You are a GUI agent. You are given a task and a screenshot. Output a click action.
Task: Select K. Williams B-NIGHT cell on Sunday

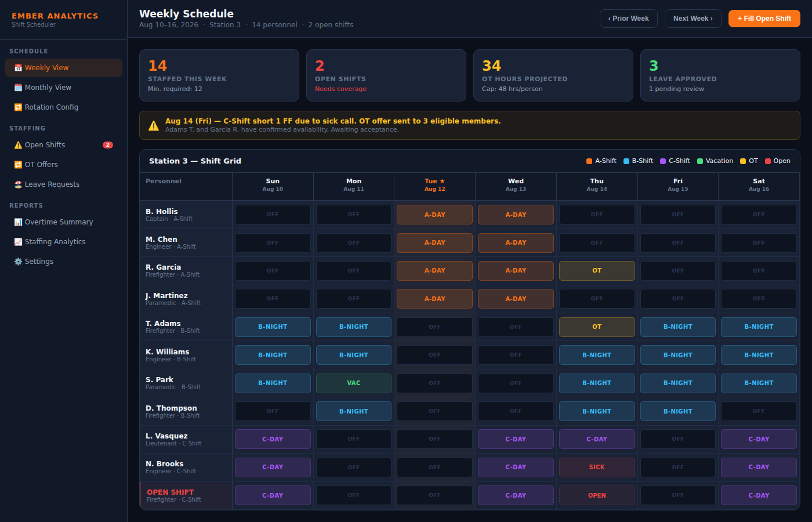[x=273, y=355]
